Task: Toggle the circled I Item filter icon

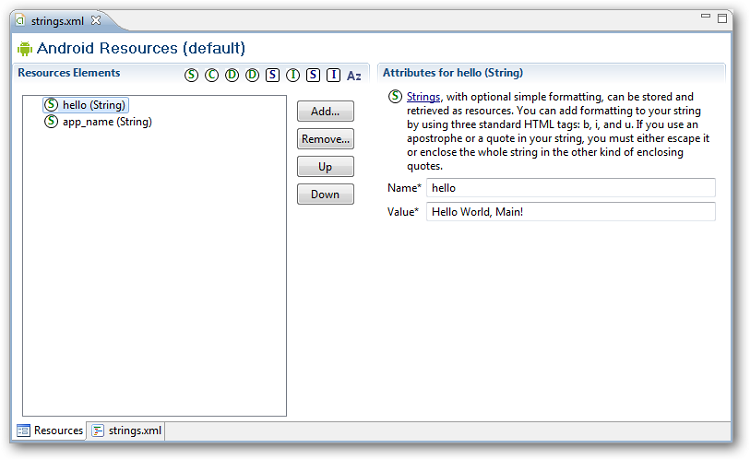Action: 293,75
